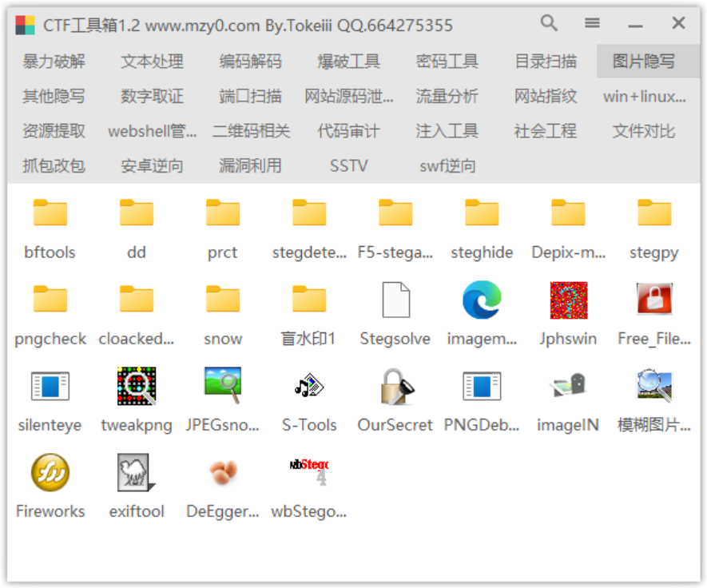
Task: Switch to the 其他隐写 tab
Action: coord(54,96)
